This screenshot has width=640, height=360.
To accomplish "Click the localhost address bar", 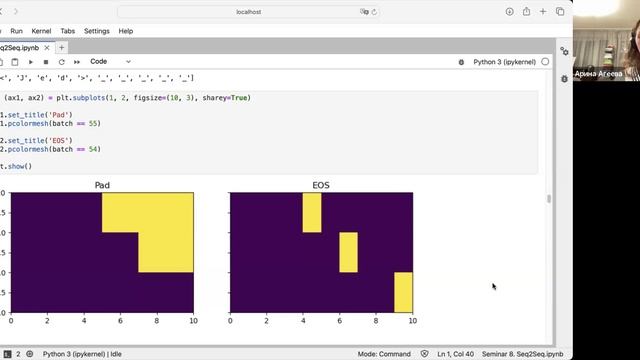I will pos(249,12).
